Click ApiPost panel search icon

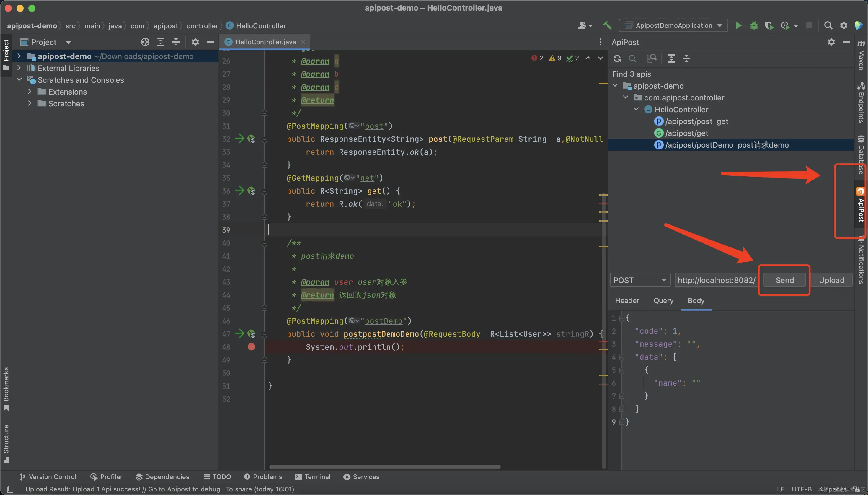pyautogui.click(x=632, y=58)
